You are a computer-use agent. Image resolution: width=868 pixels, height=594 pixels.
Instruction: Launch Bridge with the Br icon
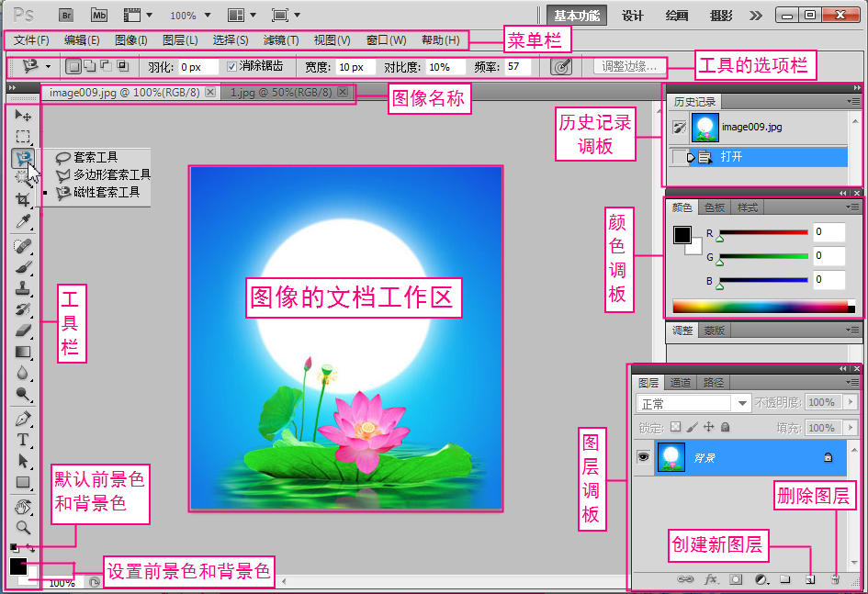coord(67,15)
